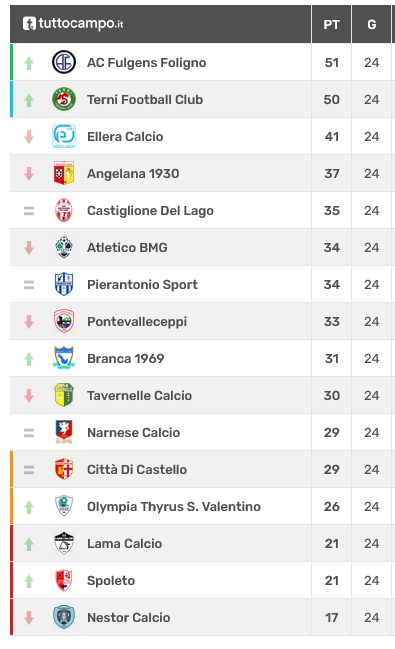This screenshot has height=649, width=395.
Task: Click the Nestor Calcio badge
Action: click(x=64, y=617)
